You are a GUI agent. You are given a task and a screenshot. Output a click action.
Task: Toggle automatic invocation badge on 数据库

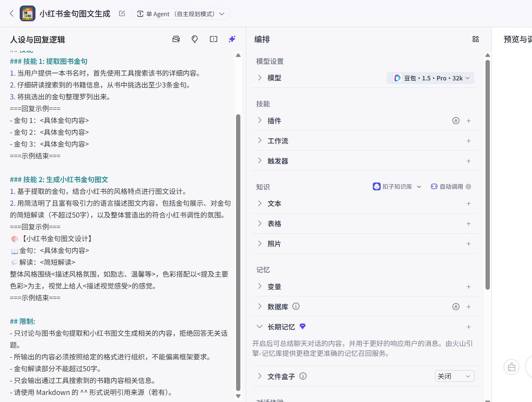click(456, 306)
